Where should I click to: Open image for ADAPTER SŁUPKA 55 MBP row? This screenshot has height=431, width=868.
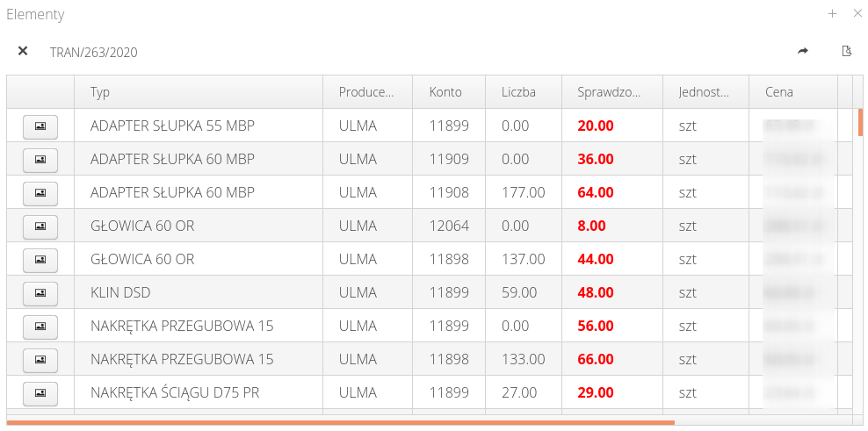[40, 126]
